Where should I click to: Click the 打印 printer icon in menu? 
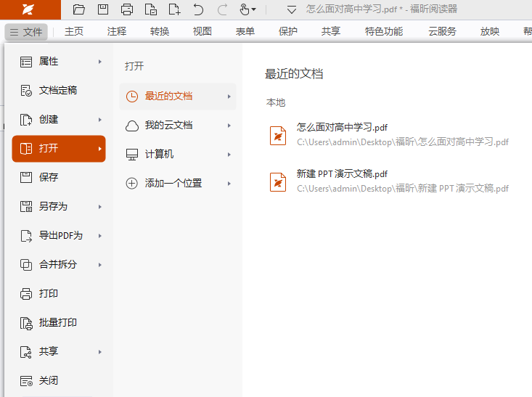[26, 294]
